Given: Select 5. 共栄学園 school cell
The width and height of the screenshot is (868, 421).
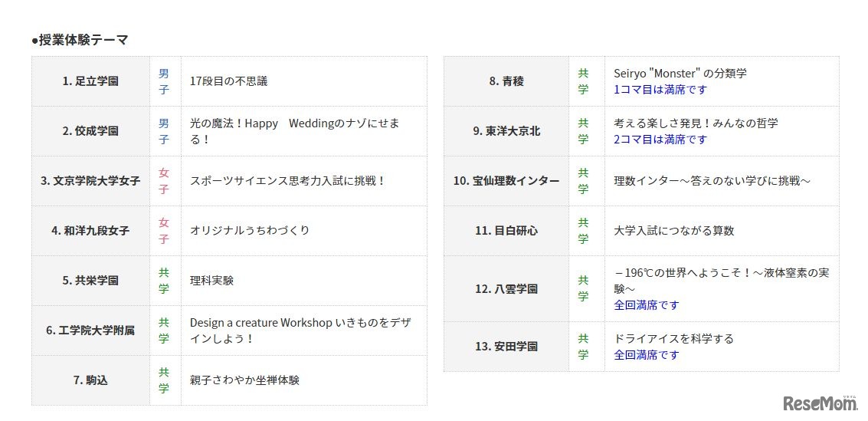Looking at the screenshot, I should click(x=90, y=281).
